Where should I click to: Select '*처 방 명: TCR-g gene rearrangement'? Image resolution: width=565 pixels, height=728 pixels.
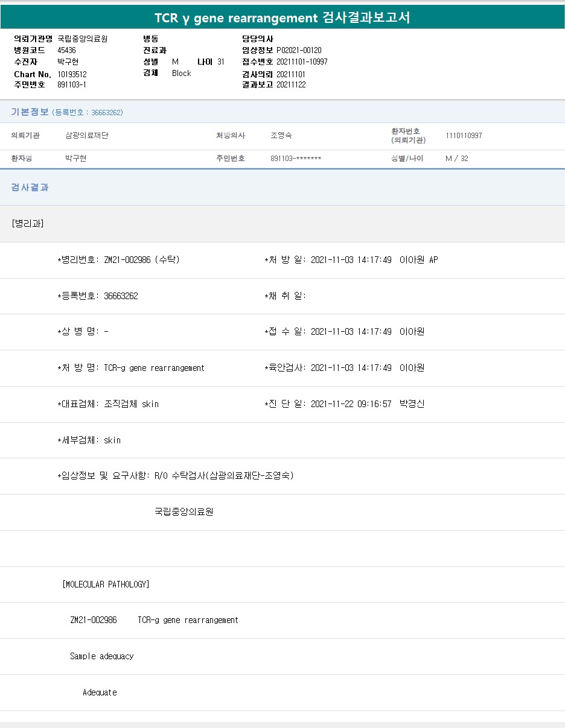coord(131,368)
